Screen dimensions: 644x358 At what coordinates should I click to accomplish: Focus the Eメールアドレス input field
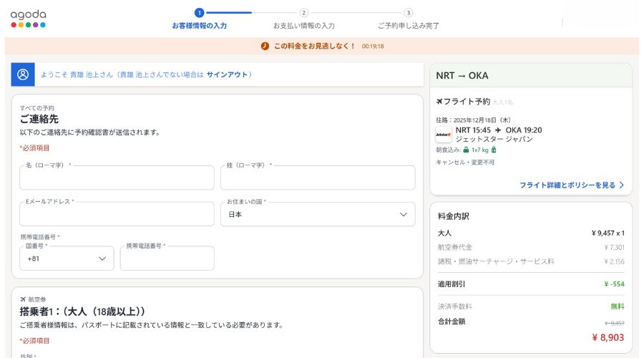(x=117, y=214)
